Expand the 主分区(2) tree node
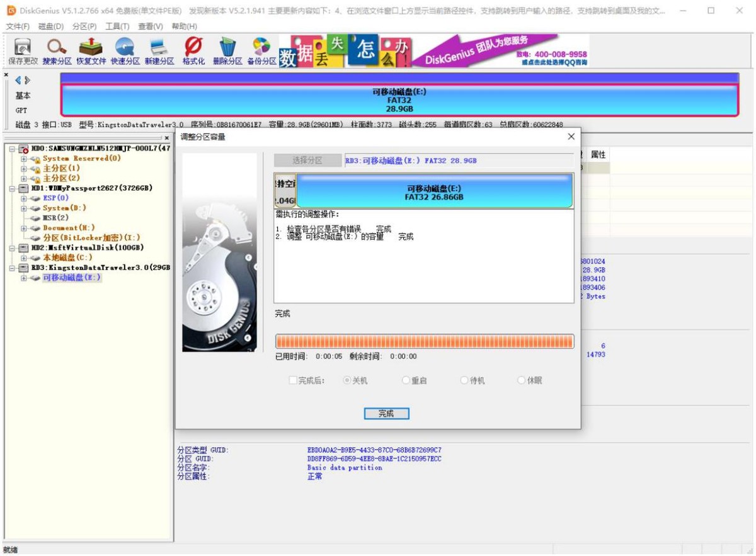 coord(24,178)
